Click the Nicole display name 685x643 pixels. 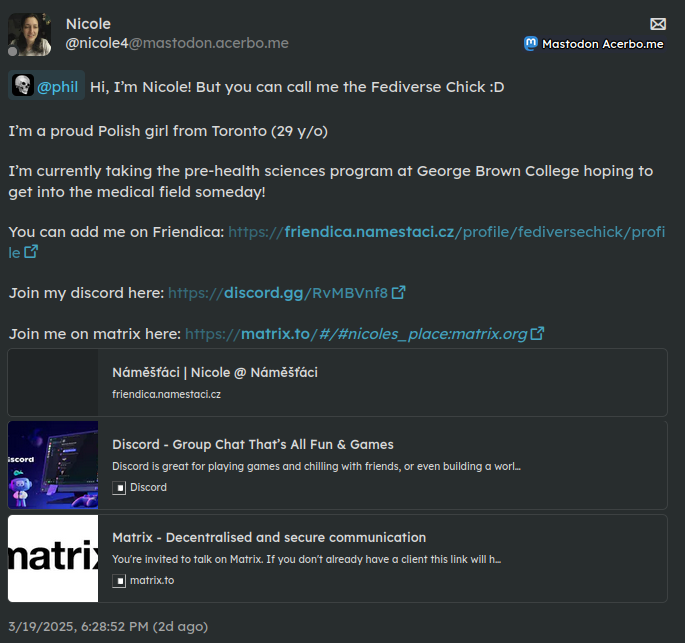[x=88, y=24]
